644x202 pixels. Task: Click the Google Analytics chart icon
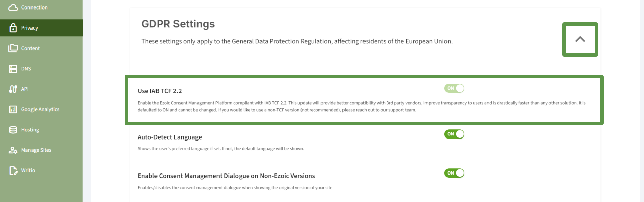pyautogui.click(x=13, y=109)
